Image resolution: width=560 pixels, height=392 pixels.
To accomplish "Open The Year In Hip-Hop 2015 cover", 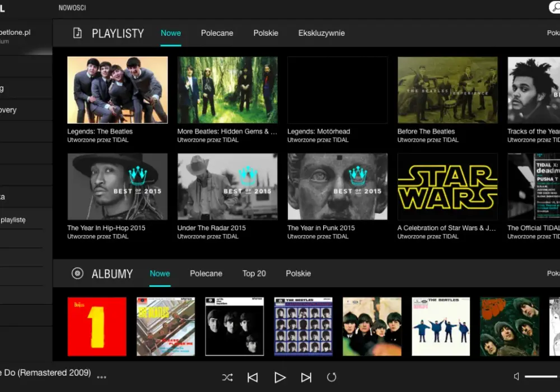I will tap(118, 186).
